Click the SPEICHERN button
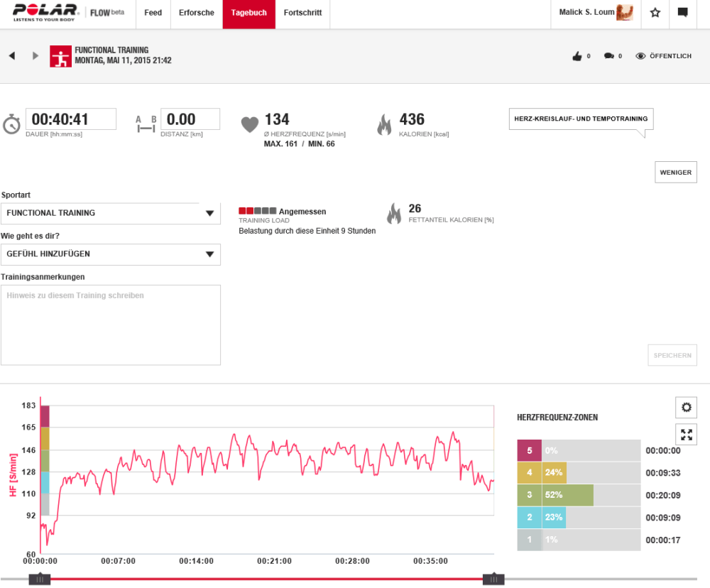 672,355
